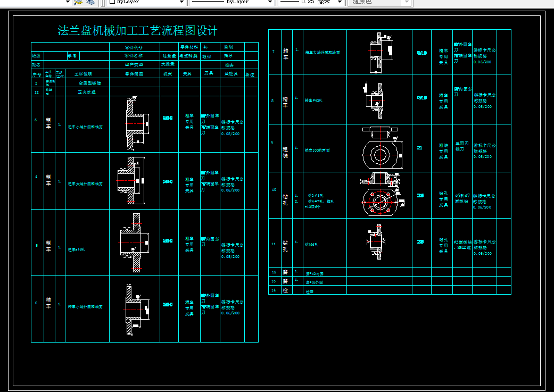This screenshot has height=392, width=554.
Task: Select row 13 grinding φ55 outer circle text
Action: pyautogui.click(x=315, y=282)
